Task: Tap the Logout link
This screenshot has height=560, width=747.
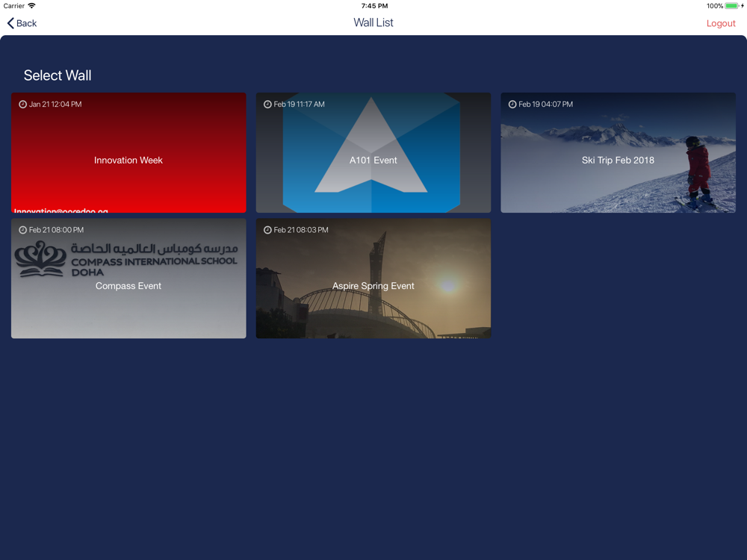Action: 720,23
